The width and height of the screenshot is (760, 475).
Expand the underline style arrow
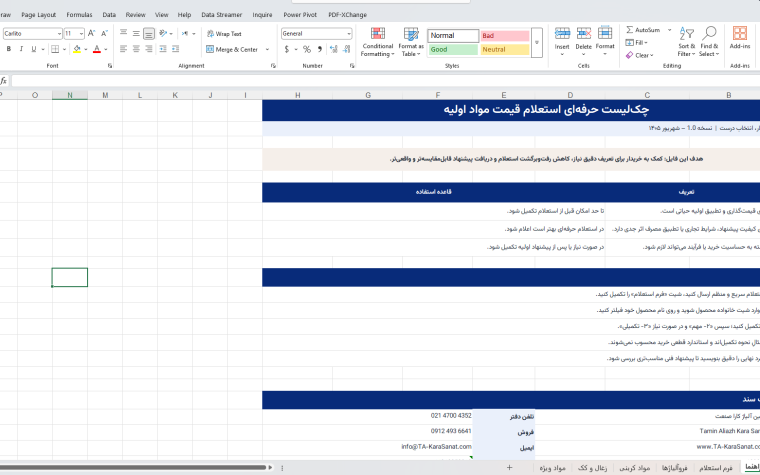pyautogui.click(x=43, y=49)
